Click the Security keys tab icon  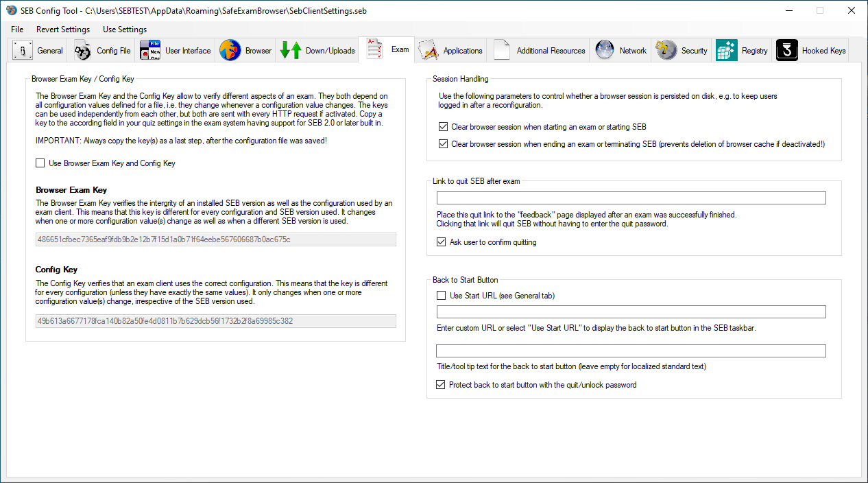point(666,51)
